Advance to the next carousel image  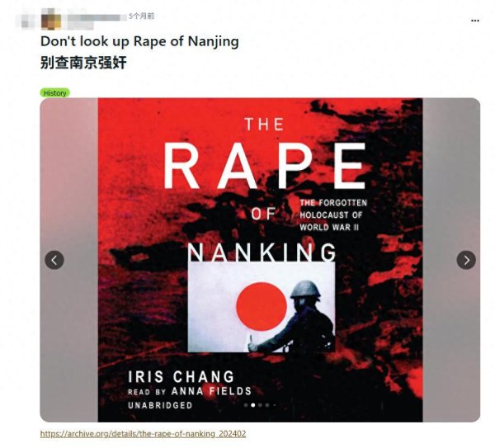click(466, 260)
